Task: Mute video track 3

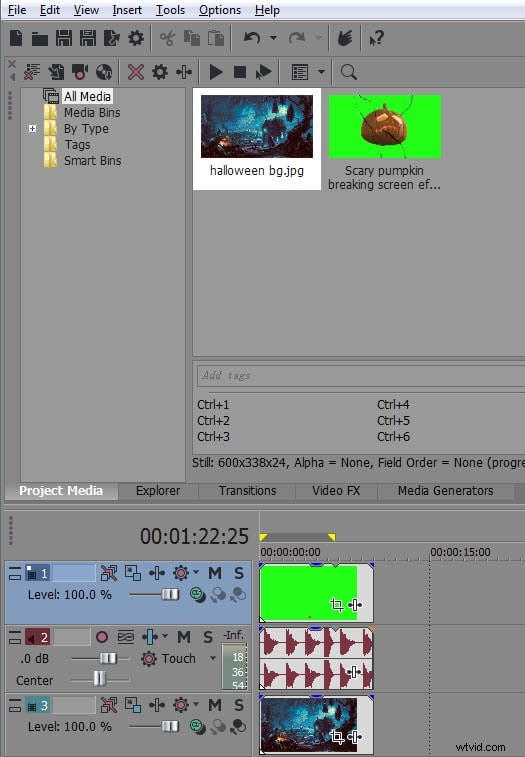Action: [x=215, y=705]
